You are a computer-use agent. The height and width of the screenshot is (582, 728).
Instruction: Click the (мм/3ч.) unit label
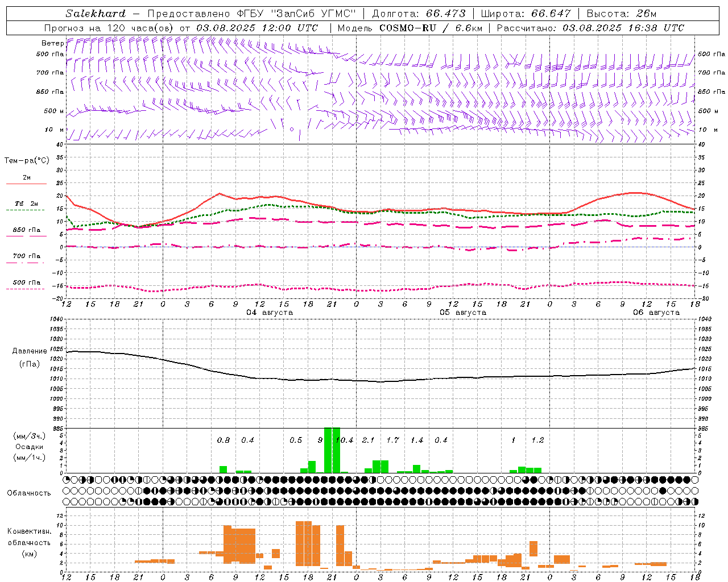pyautogui.click(x=30, y=436)
